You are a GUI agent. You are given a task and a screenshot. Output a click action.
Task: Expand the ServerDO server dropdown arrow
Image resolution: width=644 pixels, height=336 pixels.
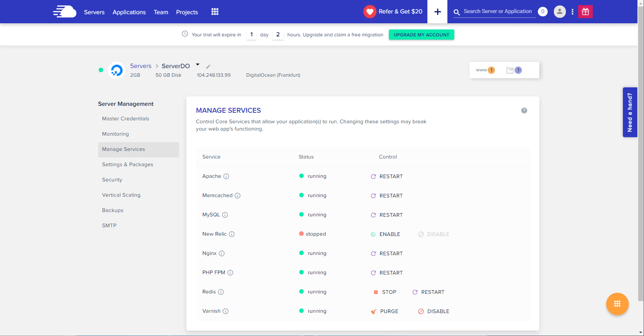[x=198, y=65]
